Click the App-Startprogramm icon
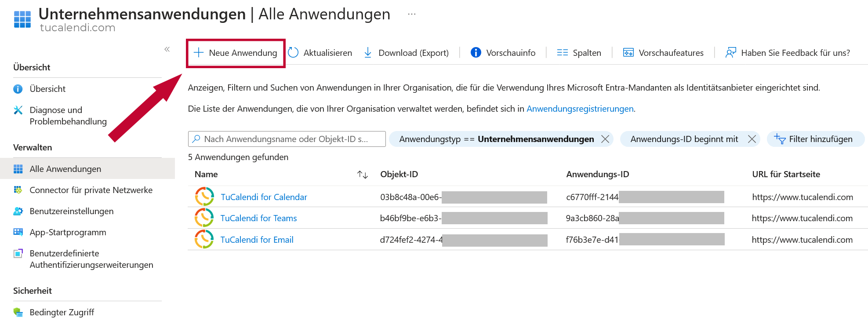Image resolution: width=868 pixels, height=321 pixels. (18, 232)
